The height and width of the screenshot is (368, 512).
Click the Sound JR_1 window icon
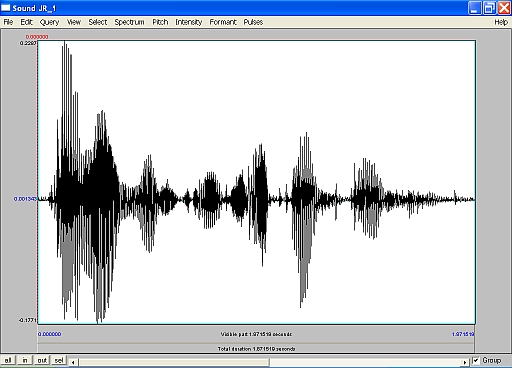click(6, 8)
